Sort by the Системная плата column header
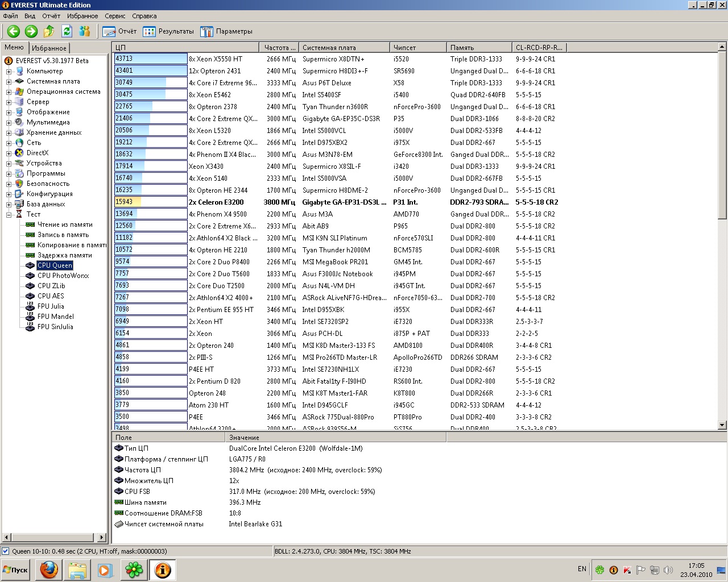 coord(344,48)
